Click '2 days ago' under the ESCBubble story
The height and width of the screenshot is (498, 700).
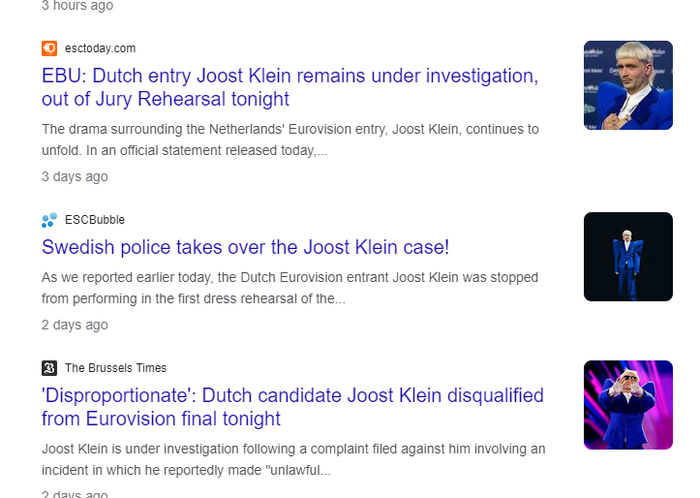tap(75, 325)
